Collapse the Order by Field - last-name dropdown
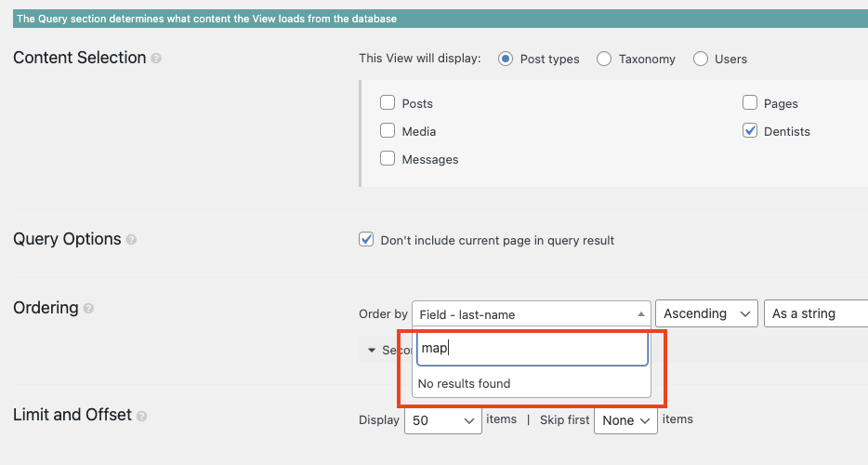868x465 pixels. (531, 314)
